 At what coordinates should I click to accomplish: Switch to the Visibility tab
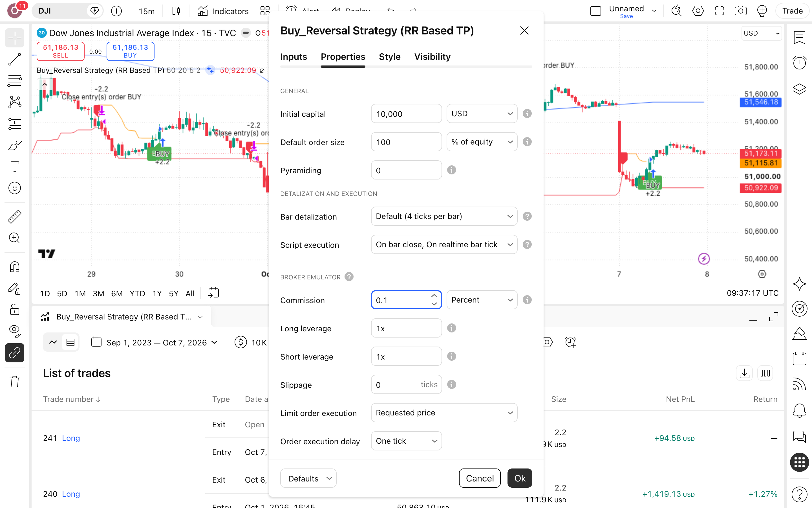click(x=432, y=57)
